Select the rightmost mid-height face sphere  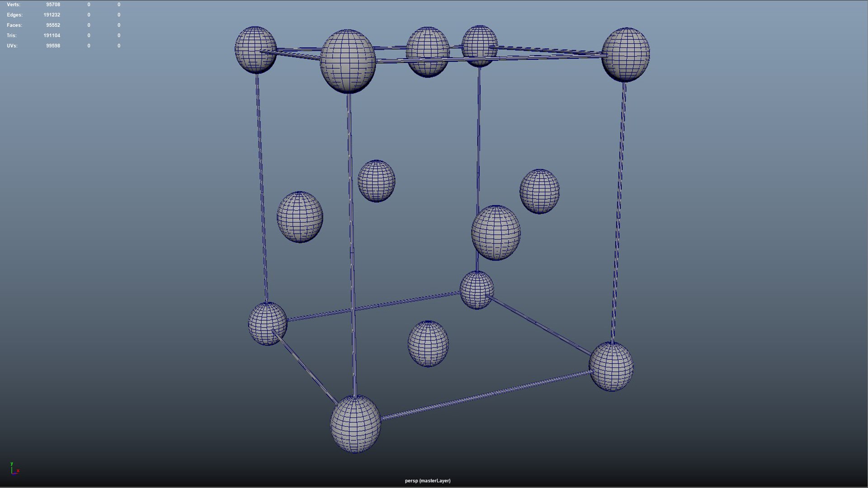click(x=539, y=191)
